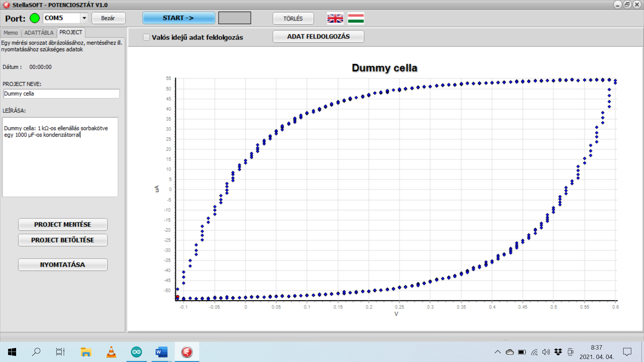This screenshot has width=644, height=362.
Task: Click the green port status indicator
Action: [x=35, y=18]
